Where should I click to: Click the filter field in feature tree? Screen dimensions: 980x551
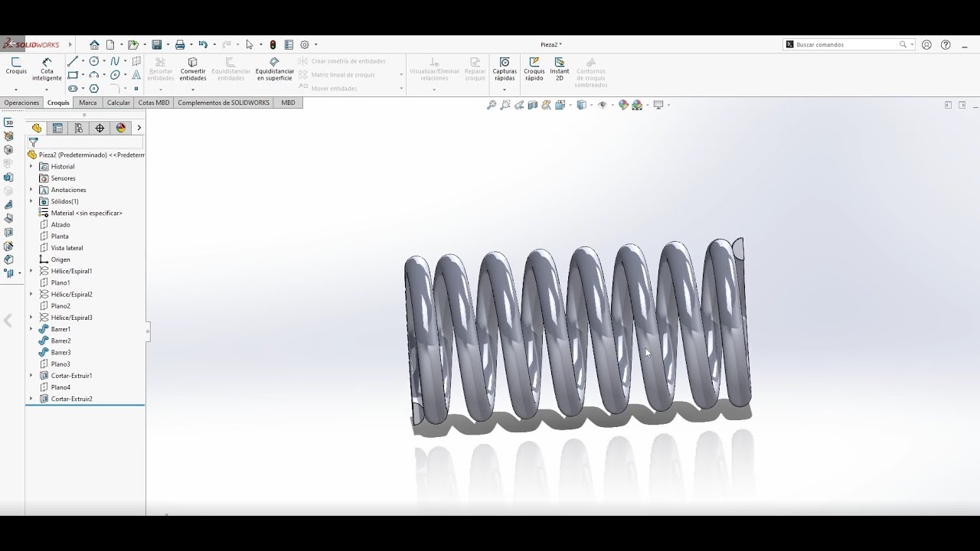[x=86, y=142]
